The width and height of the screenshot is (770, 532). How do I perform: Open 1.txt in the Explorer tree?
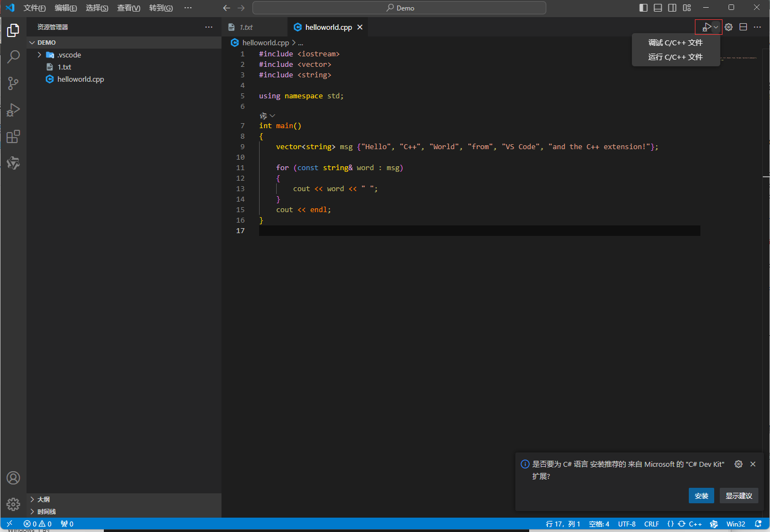click(x=124, y=67)
